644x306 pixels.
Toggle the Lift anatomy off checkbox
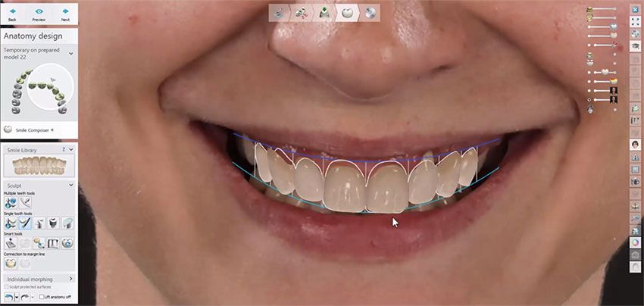[42, 297]
